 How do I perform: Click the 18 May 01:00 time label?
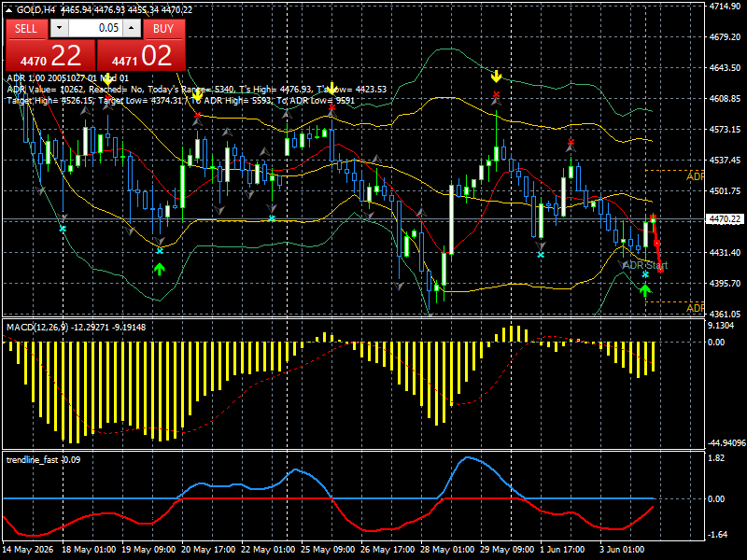pyautogui.click(x=89, y=550)
